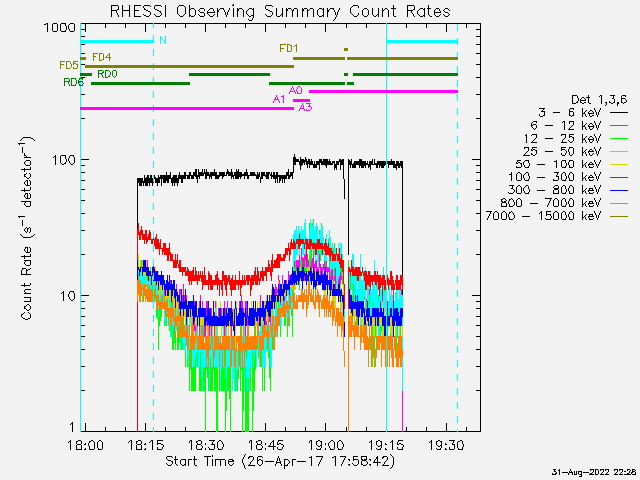Click the orange line swatch for 800 - 7000 keV

619,203
